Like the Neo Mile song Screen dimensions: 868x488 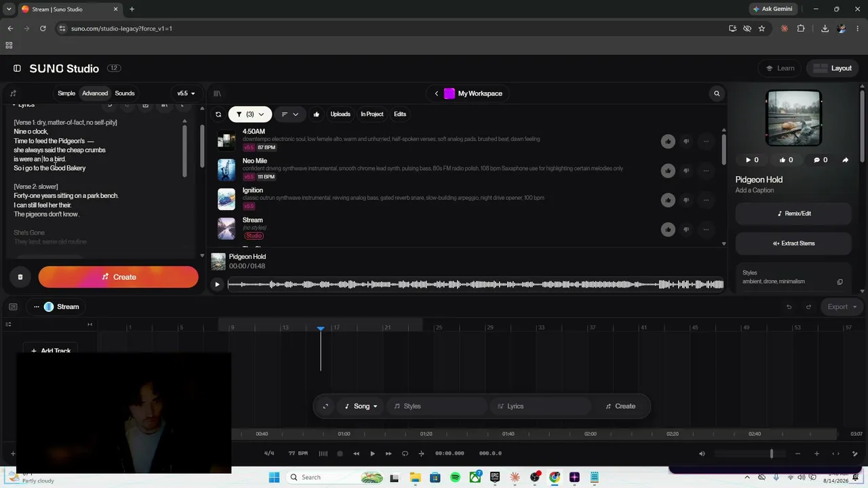tap(668, 170)
